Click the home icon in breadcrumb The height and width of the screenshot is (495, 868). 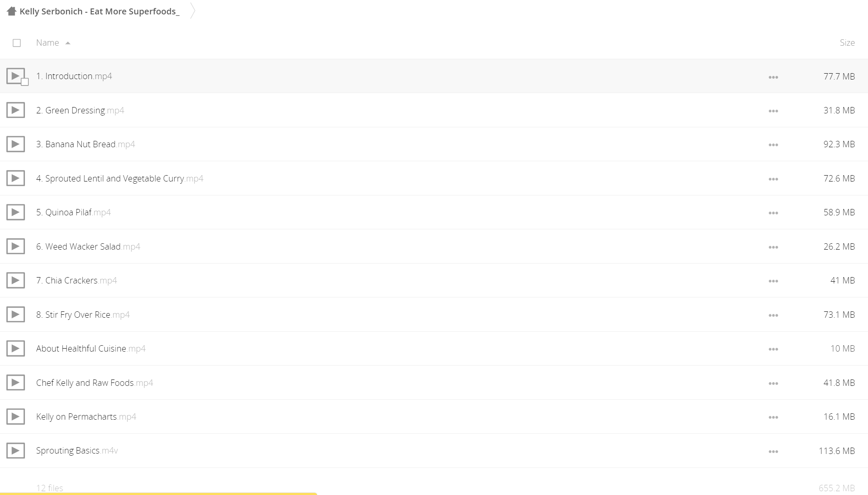pyautogui.click(x=11, y=11)
